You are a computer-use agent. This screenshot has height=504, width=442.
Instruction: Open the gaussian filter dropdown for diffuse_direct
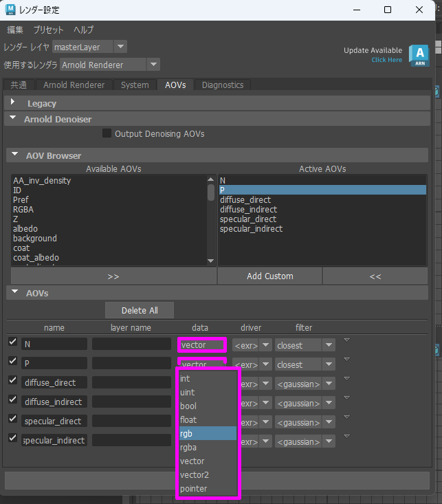click(305, 384)
